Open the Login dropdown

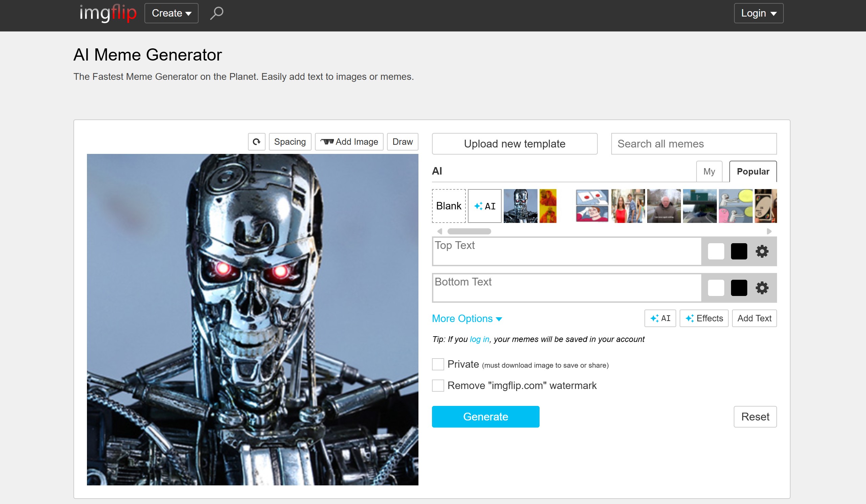[758, 13]
